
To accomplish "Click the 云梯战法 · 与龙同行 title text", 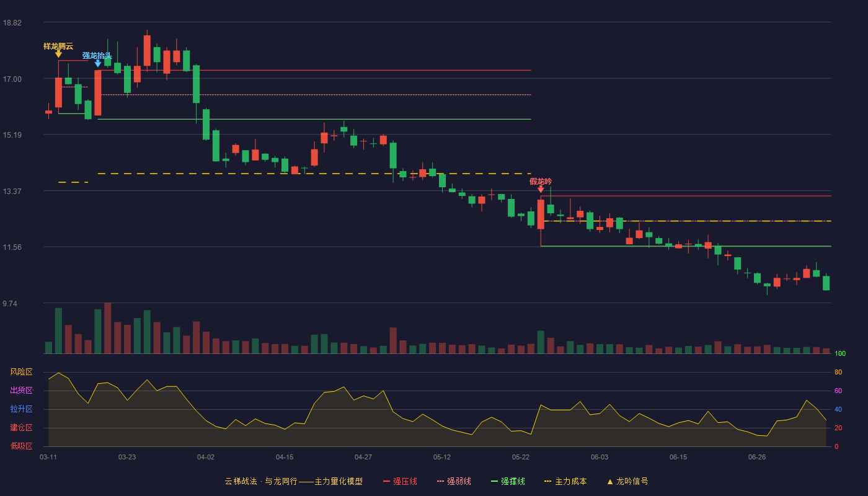I will pos(260,481).
